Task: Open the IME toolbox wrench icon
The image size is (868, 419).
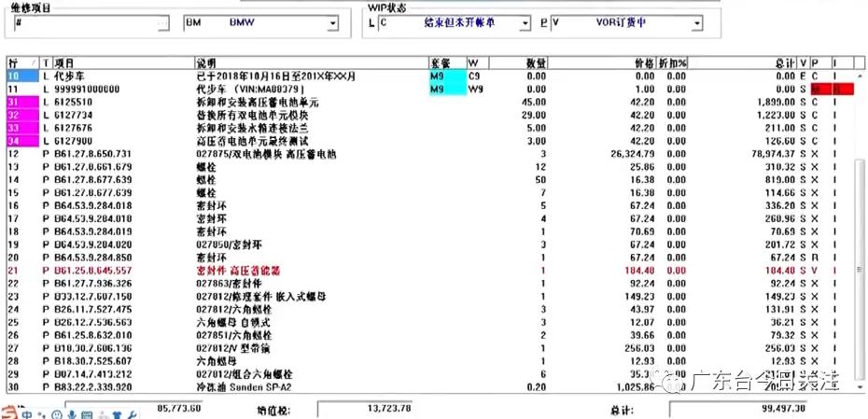Action: (132, 413)
